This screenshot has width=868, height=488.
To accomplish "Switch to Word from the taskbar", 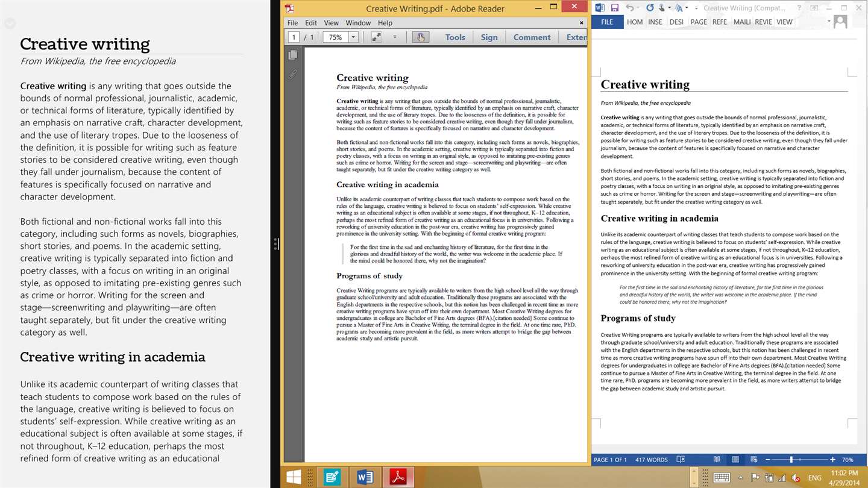I will click(x=365, y=478).
